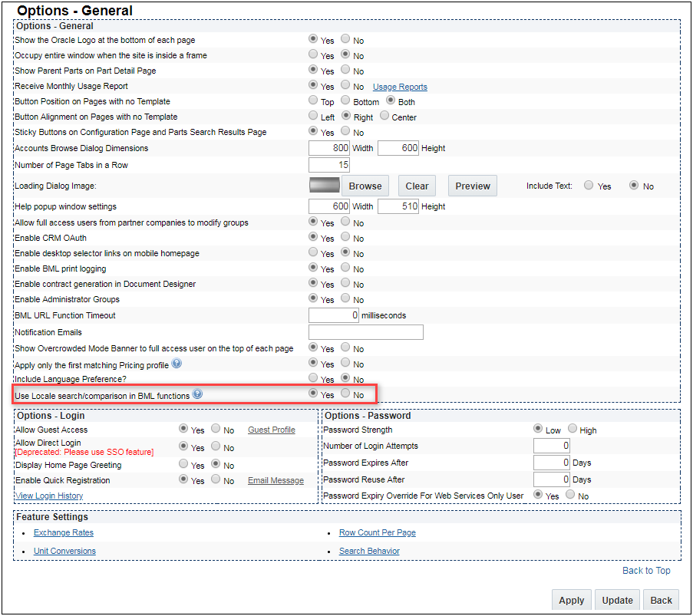The height and width of the screenshot is (616, 693).
Task: Go to Search Behavior settings link
Action: 369,551
